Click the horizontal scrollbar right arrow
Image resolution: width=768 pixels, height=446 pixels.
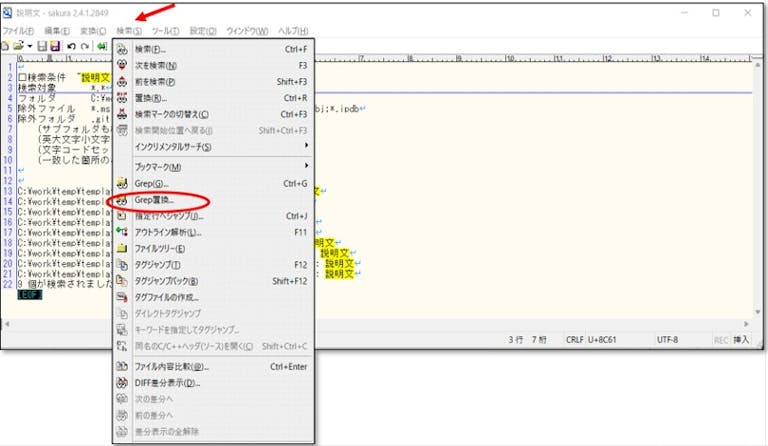click(x=746, y=324)
